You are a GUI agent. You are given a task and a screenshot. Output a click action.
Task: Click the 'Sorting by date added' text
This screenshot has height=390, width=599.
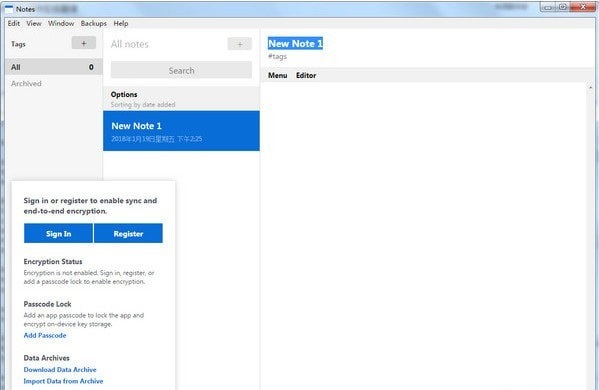(143, 105)
